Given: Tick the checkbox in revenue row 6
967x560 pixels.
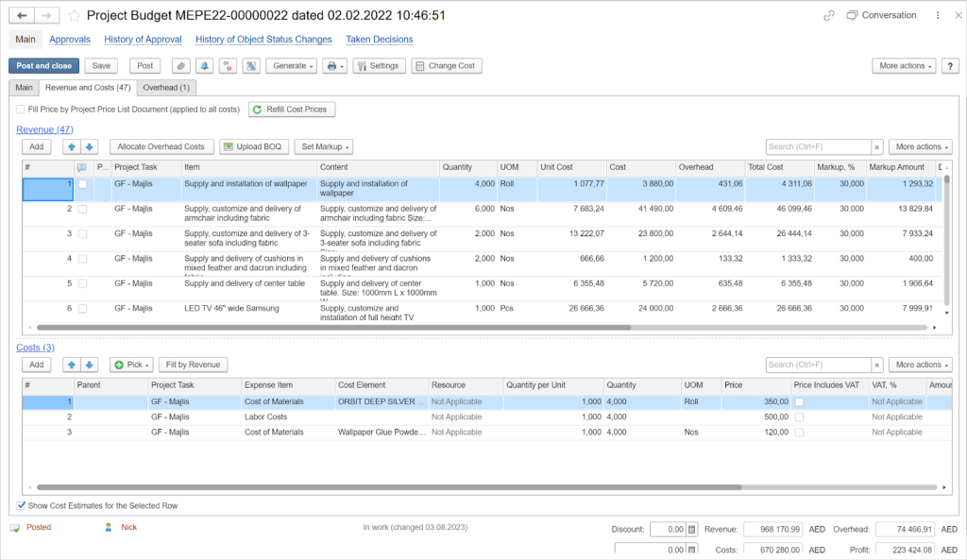Looking at the screenshot, I should click(83, 309).
